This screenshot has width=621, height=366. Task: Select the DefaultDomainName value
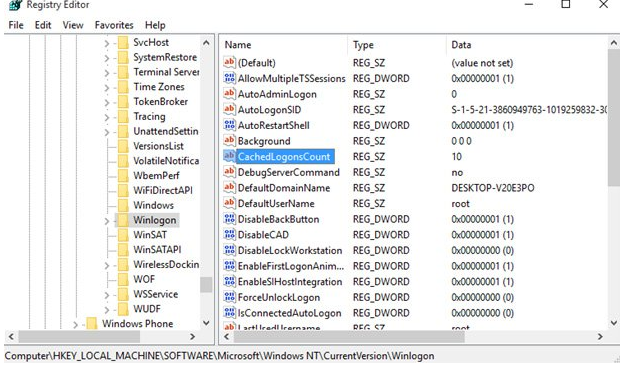click(x=284, y=188)
